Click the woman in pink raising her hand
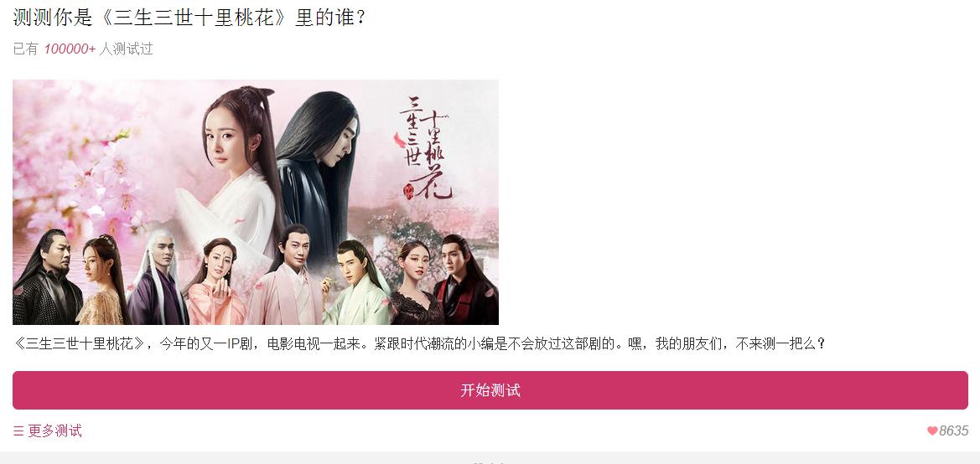The image size is (980, 464). [x=216, y=282]
